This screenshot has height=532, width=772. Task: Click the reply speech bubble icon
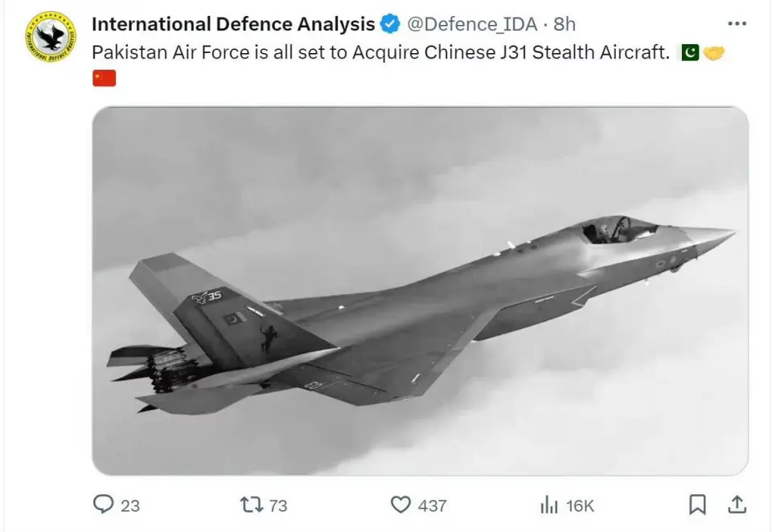[104, 505]
